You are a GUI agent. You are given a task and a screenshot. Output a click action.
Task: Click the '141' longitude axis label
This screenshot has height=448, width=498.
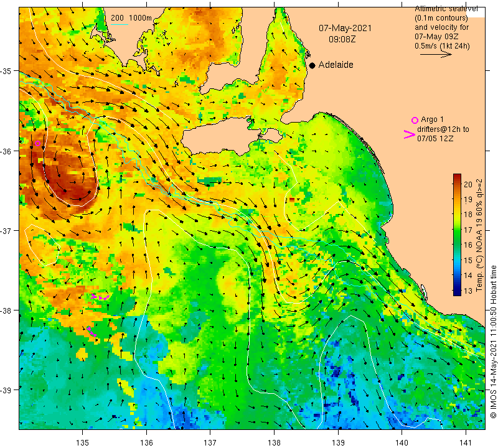466,442
